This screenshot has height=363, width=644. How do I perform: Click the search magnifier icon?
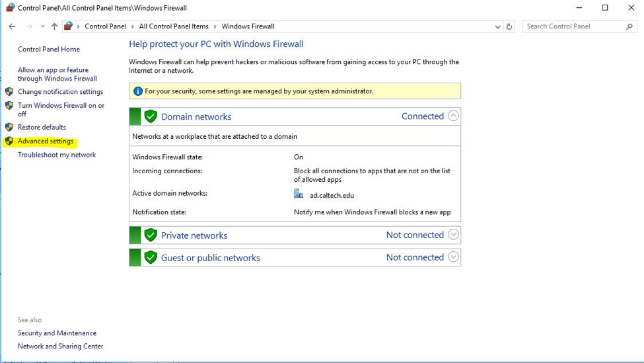[x=629, y=26]
